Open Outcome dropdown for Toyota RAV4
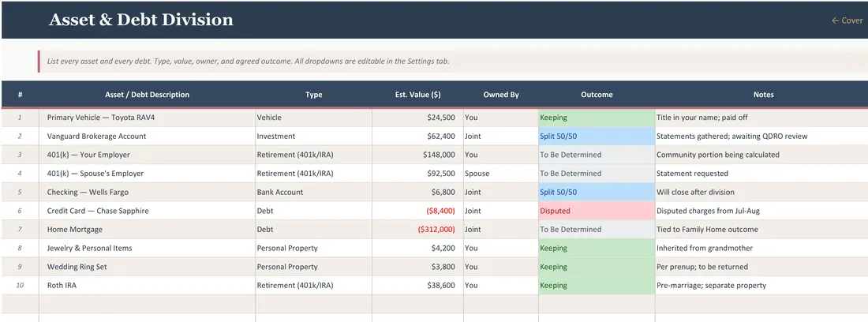Image resolution: width=868 pixels, height=322 pixels. [597, 118]
